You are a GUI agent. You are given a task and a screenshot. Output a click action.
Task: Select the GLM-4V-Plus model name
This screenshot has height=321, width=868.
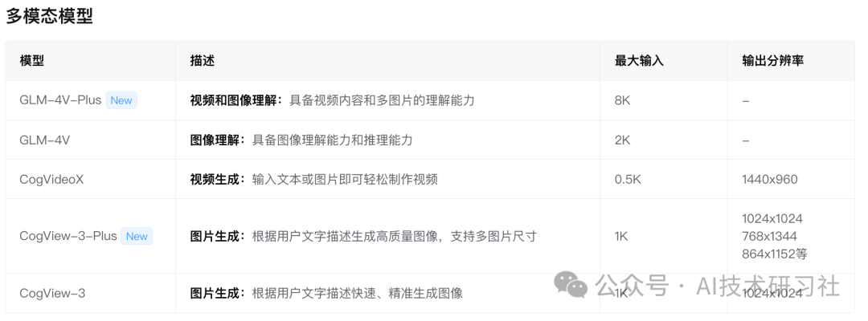click(x=60, y=100)
